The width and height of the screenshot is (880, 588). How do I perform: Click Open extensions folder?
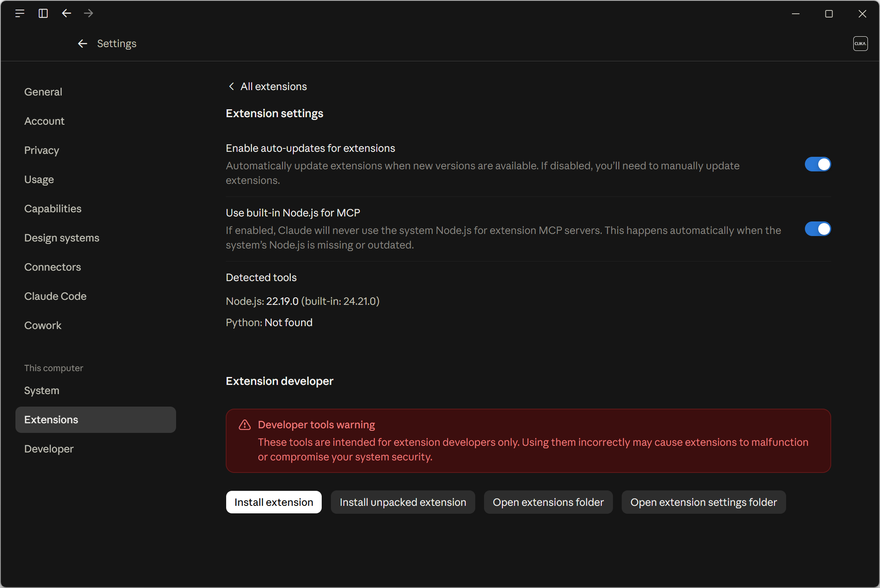tap(548, 502)
